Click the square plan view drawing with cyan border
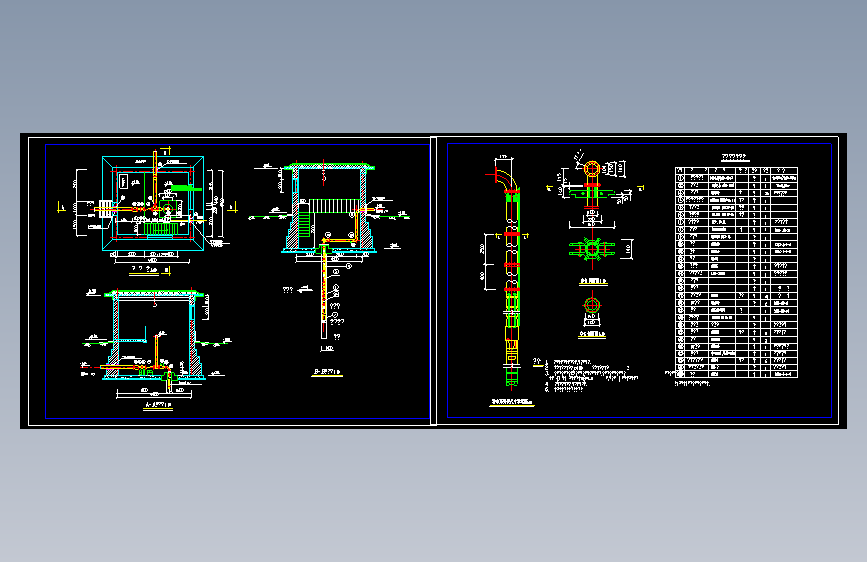The width and height of the screenshot is (867, 562). point(153,204)
